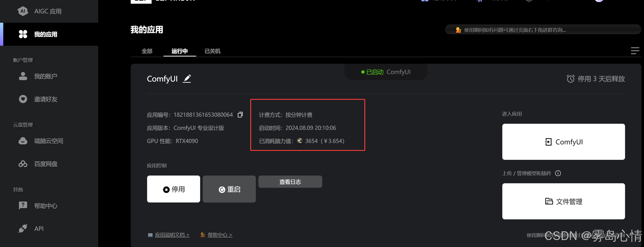Screen dimensions: 644x247
Task: Open 邀请好友 invite friends page
Action: [49, 99]
